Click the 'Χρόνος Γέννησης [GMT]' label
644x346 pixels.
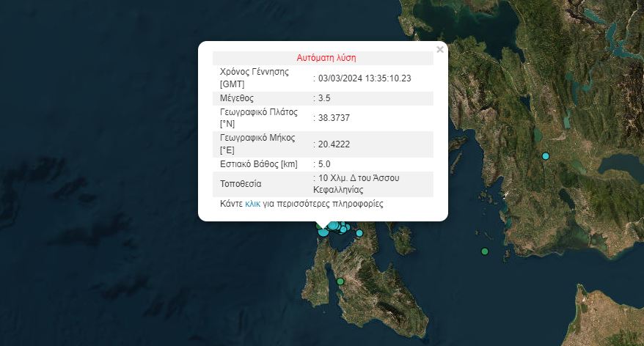point(255,78)
